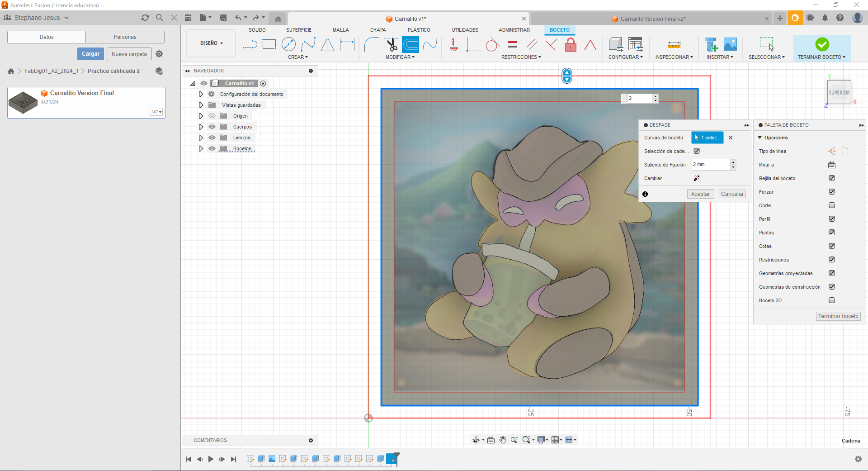
Task: Switch to the SUPERFICIE tab
Action: point(298,30)
